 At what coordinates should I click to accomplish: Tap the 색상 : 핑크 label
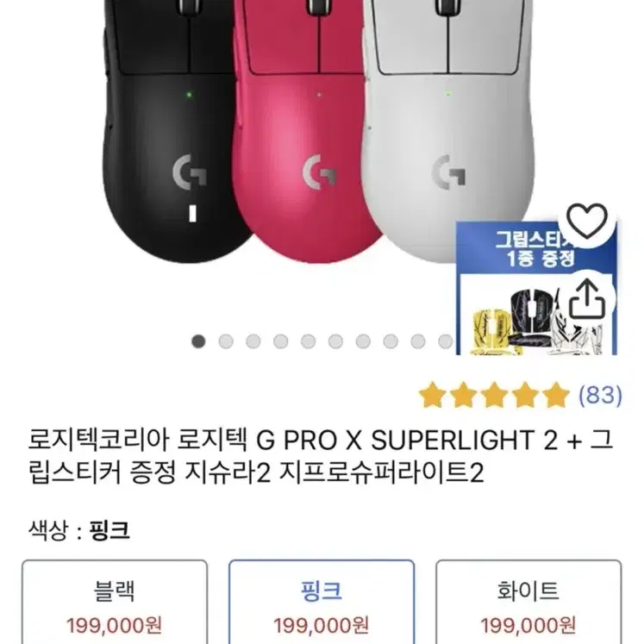click(x=79, y=530)
